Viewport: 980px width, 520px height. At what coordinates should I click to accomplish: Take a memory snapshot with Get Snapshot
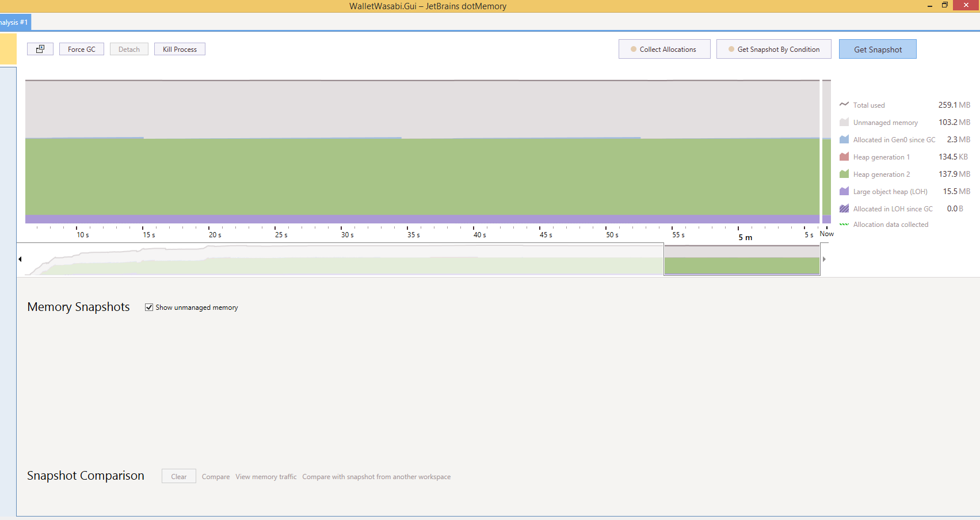click(x=878, y=49)
